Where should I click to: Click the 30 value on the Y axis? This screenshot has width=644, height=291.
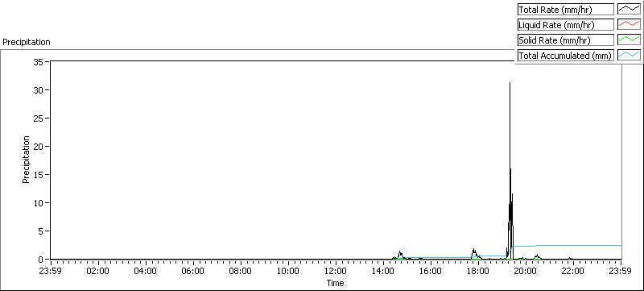point(39,90)
